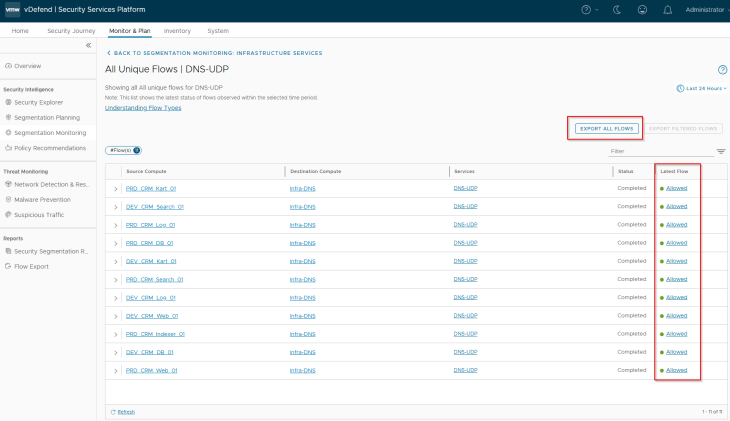Open the feedback smiley icon
This screenshot has height=421, width=730.
tap(641, 9)
